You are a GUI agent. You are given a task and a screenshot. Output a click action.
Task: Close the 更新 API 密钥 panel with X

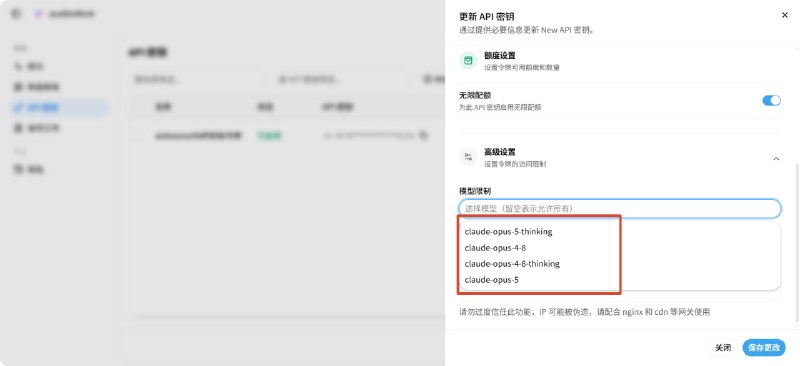click(785, 15)
